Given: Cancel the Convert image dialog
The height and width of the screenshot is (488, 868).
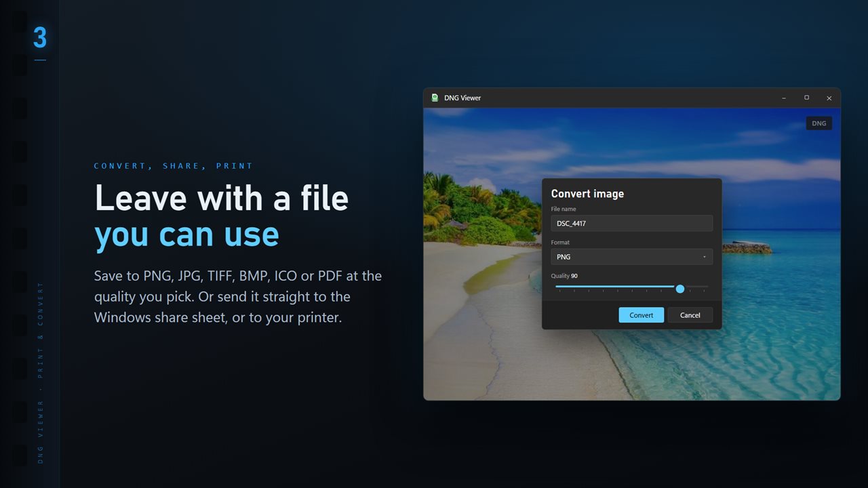Looking at the screenshot, I should click(x=690, y=315).
